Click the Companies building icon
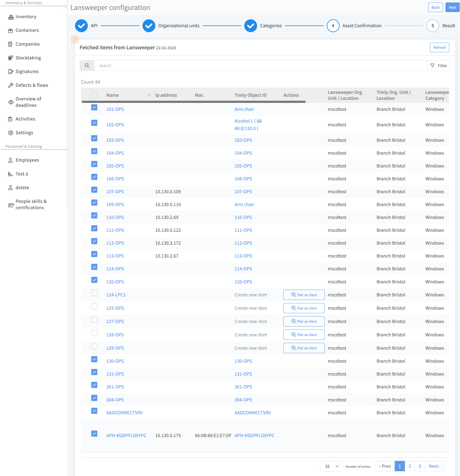Viewport: 460px width, 476px height. coord(10,44)
